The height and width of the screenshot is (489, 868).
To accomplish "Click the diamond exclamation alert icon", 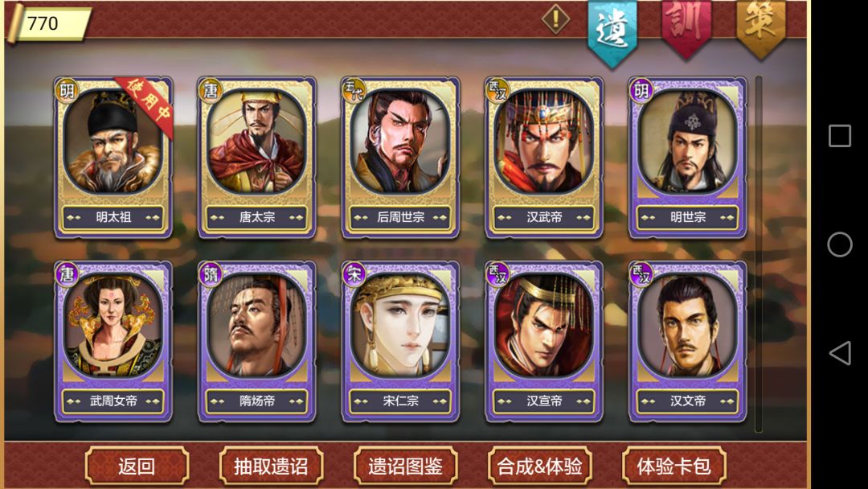I will [555, 18].
